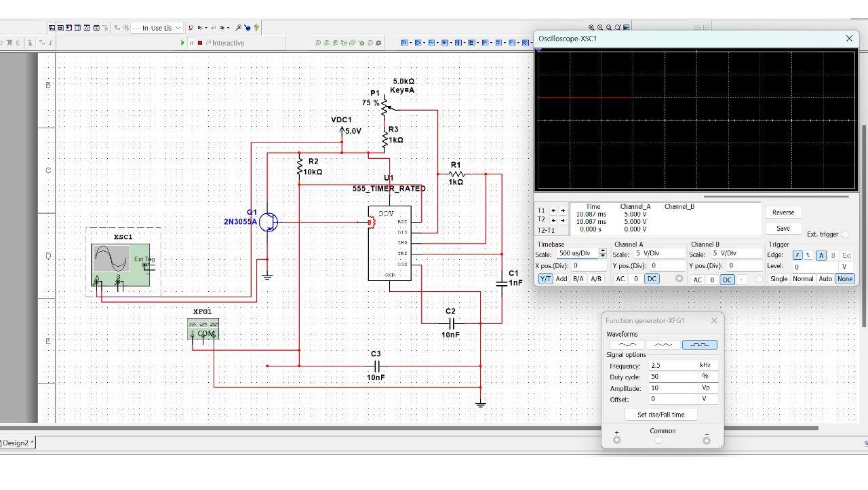This screenshot has height=490, width=868.
Task: Click the simulation settings gear icon
Action: pos(378,42)
